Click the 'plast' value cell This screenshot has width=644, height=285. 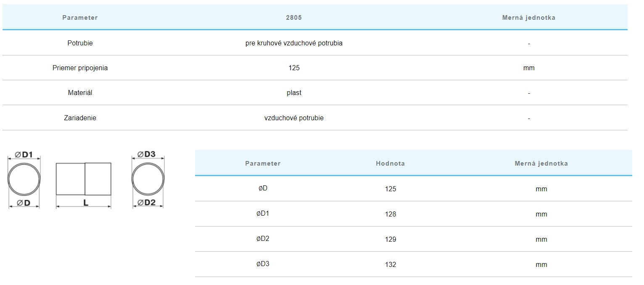[294, 93]
